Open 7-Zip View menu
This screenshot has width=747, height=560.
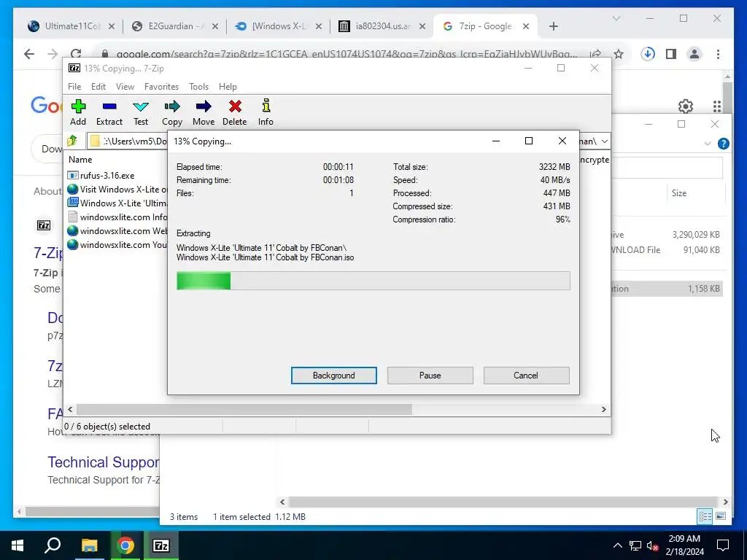pyautogui.click(x=125, y=86)
